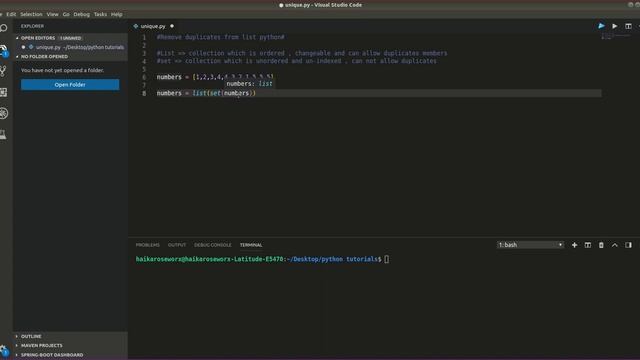Click the '#set' comment on line 4
This screenshot has height=360, width=640.
pyautogui.click(x=296, y=61)
